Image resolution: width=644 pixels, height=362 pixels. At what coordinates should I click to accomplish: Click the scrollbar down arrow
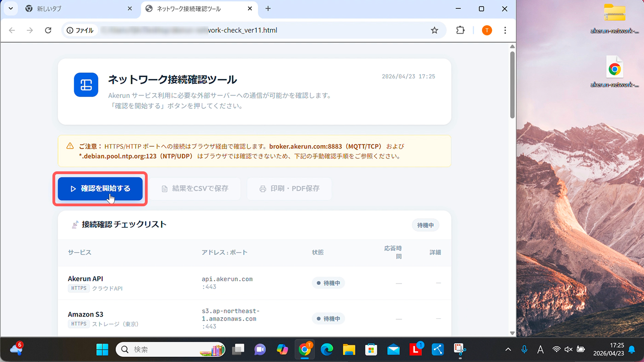tap(512, 333)
